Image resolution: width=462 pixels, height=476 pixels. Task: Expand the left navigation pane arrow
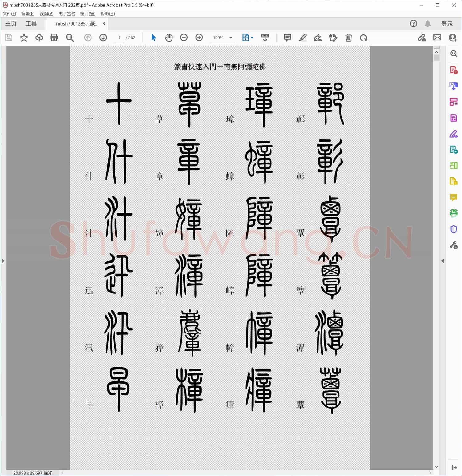[x=3, y=261]
